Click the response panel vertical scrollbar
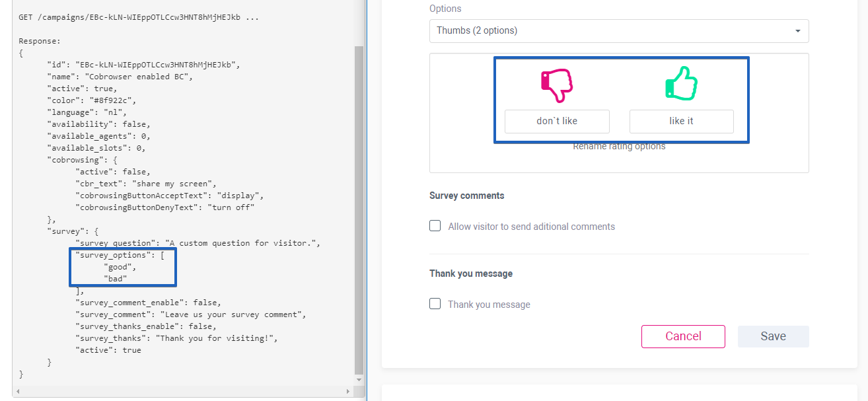Image resolution: width=868 pixels, height=401 pixels. [359, 210]
